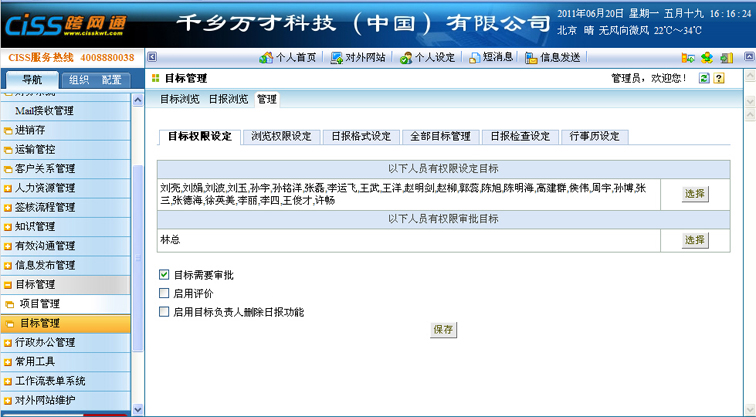Switch to the 浏览权限设定 tab

tap(280, 137)
